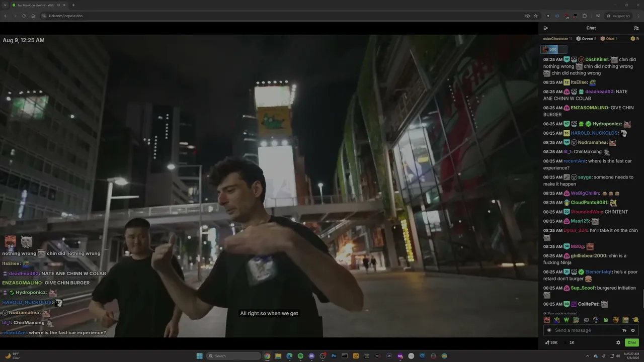Click the ColitePat username in chat
This screenshot has width=644, height=362.
click(588, 304)
